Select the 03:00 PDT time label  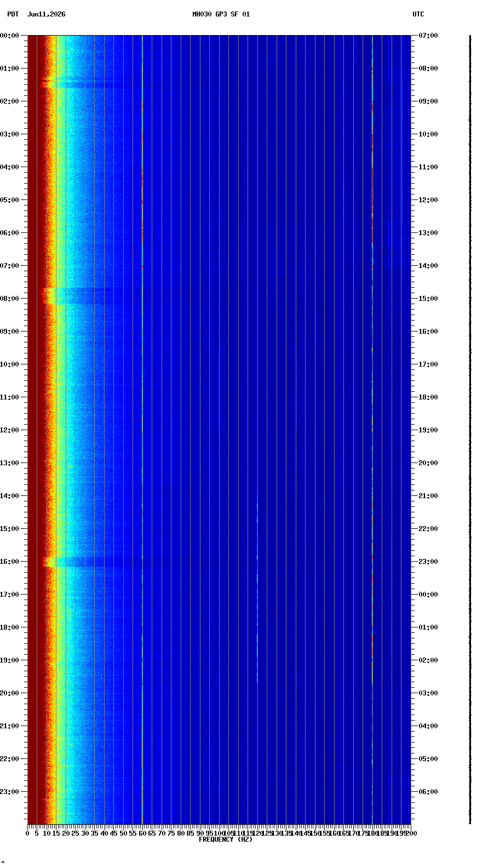[9, 134]
